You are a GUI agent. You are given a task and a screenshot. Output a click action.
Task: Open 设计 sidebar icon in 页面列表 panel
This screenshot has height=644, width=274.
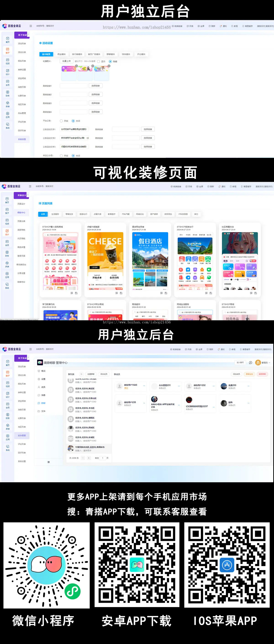point(7,232)
